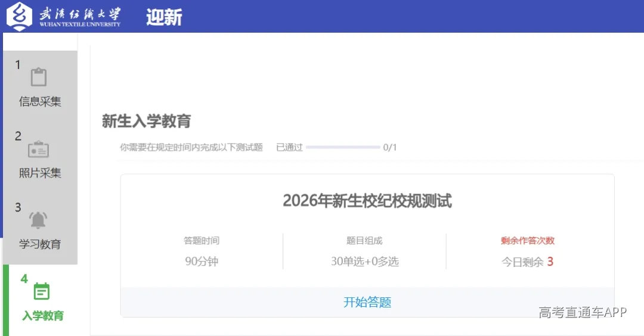
Task: Click the 已通过 label
Action: click(289, 147)
